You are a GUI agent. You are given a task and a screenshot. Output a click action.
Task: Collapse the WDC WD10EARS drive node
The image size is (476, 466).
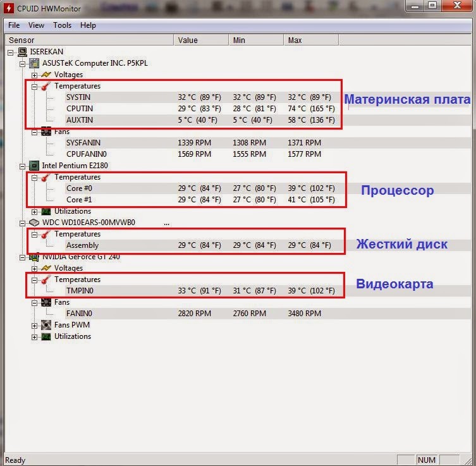[23, 223]
